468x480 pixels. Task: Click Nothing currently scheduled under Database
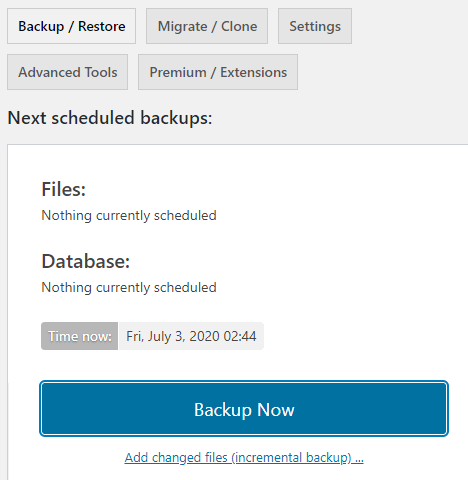coord(129,288)
